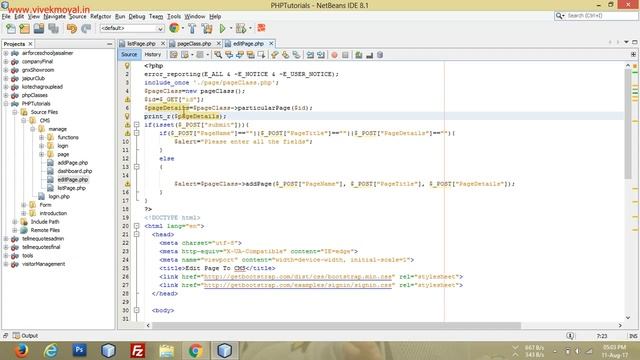Click the Previous Bookmark editor icon
The image size is (640, 360).
click(275, 55)
